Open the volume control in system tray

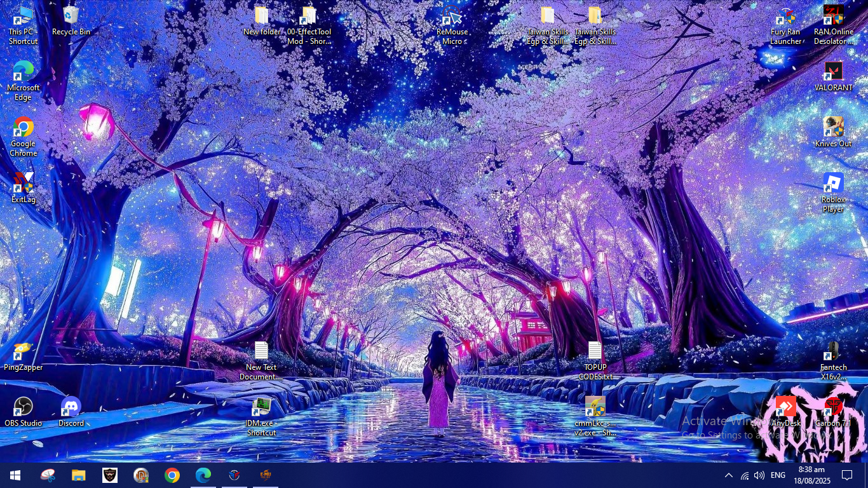tap(759, 475)
